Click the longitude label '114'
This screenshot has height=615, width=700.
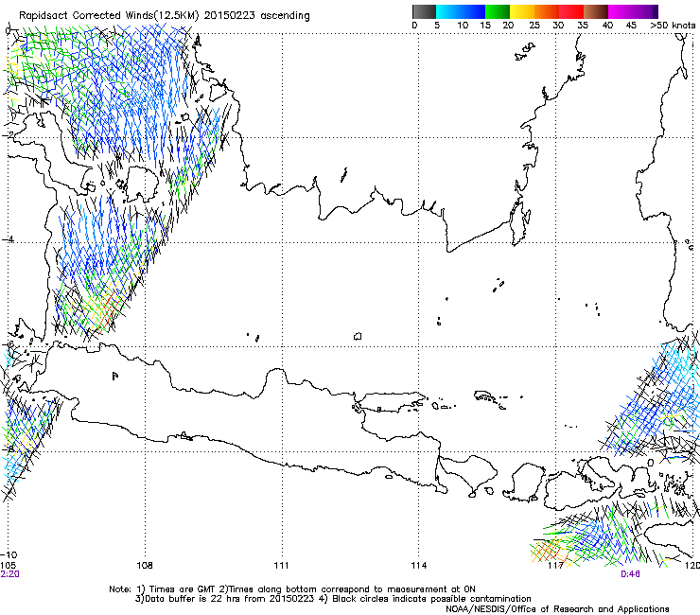pyautogui.click(x=418, y=566)
